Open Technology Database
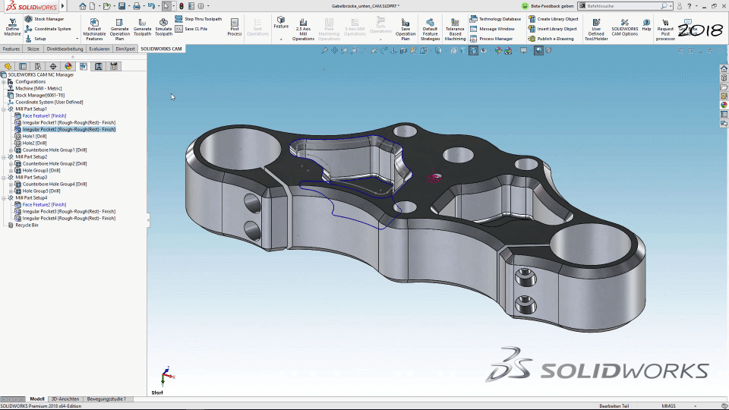 point(495,19)
